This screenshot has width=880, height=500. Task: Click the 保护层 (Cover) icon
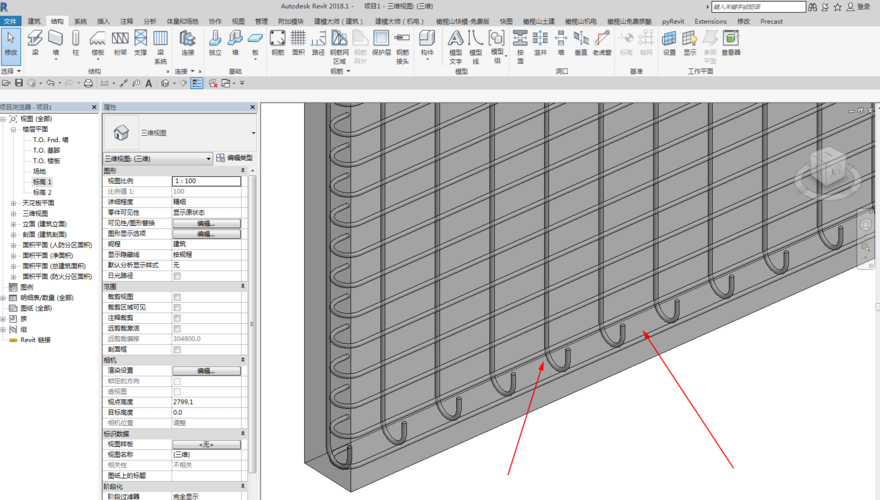tap(381, 41)
